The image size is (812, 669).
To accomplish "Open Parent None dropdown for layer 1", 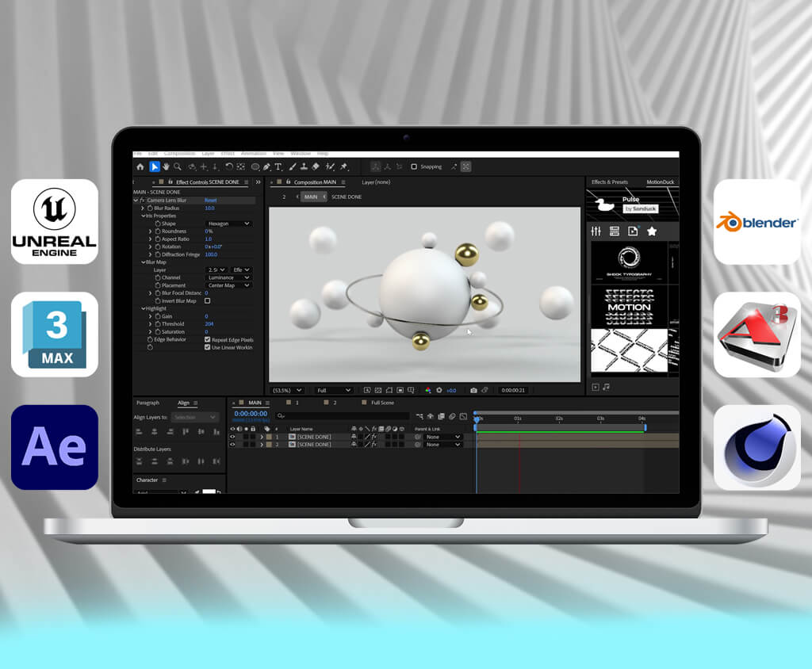I will [442, 437].
